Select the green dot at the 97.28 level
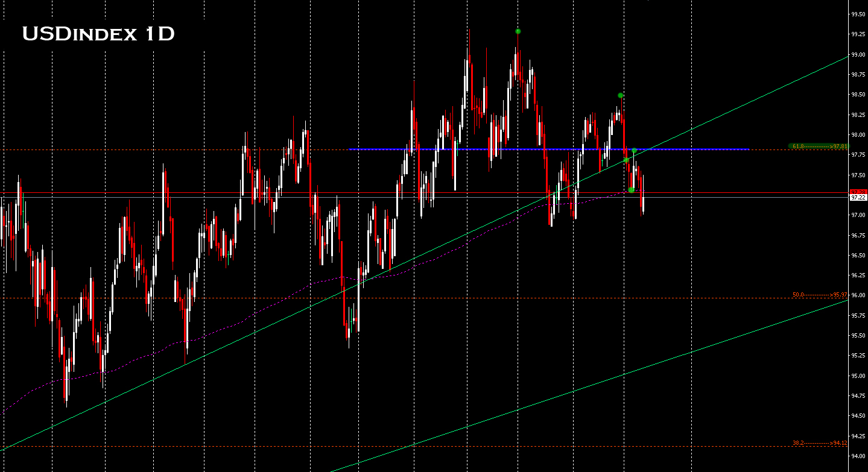 tap(631, 190)
